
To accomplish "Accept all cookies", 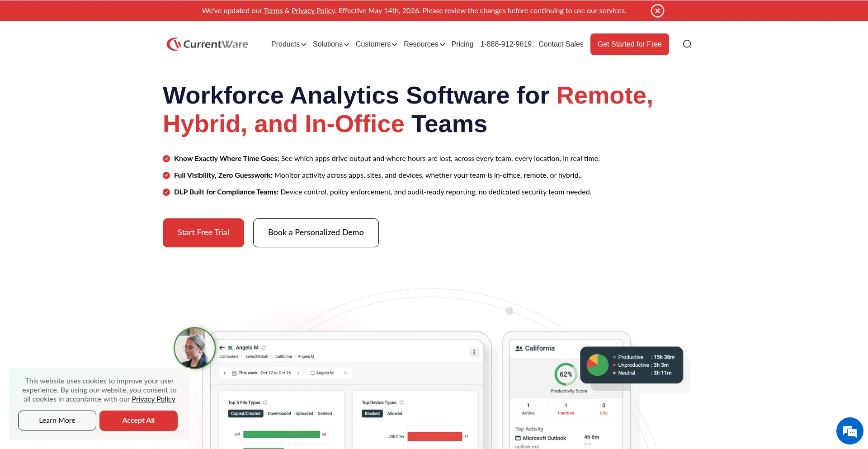I will tap(138, 421).
